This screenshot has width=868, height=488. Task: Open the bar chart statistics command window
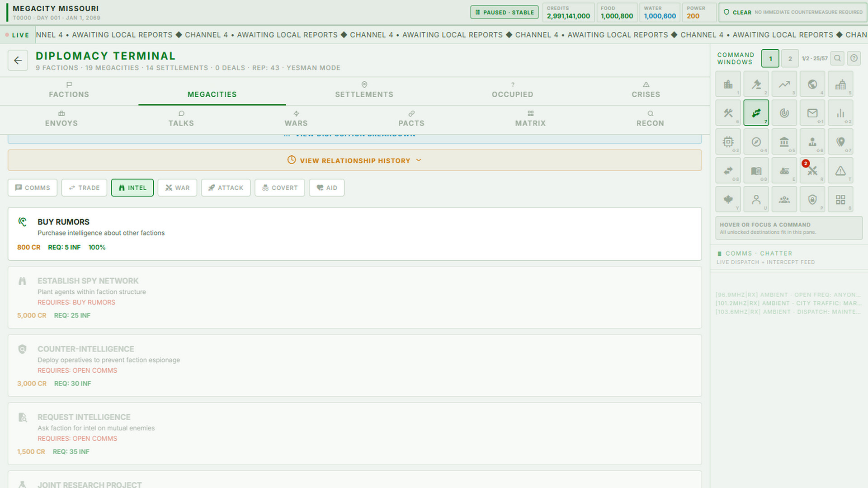[840, 113]
